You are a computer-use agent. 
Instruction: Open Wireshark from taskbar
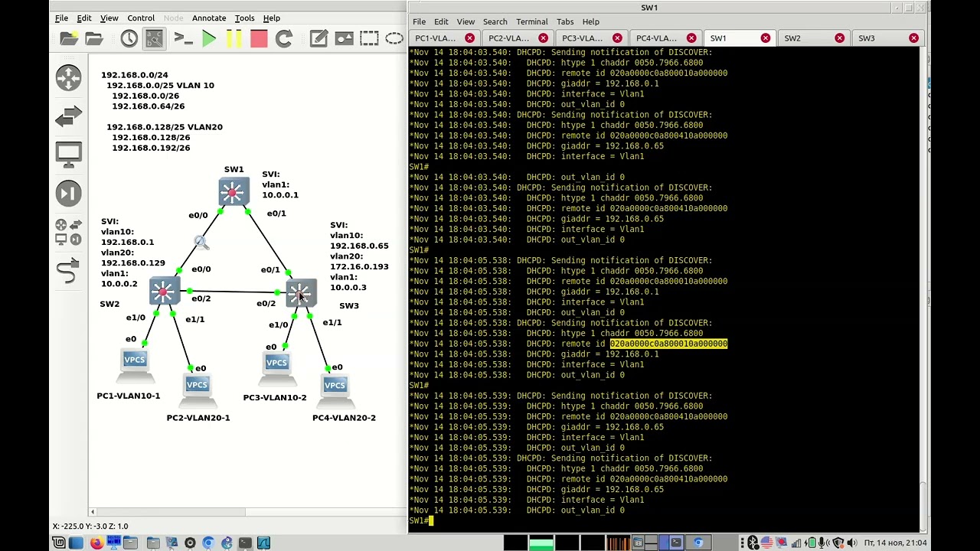coord(263,543)
